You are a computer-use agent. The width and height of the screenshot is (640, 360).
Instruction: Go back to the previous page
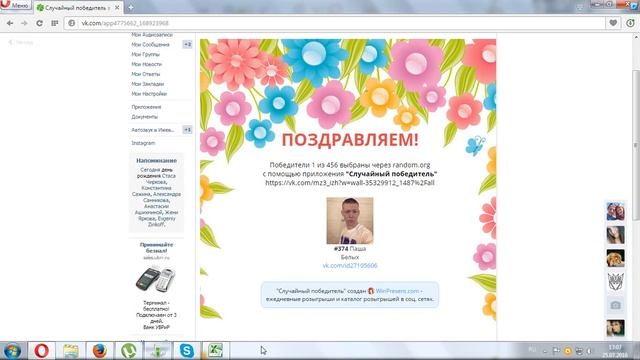click(x=10, y=23)
